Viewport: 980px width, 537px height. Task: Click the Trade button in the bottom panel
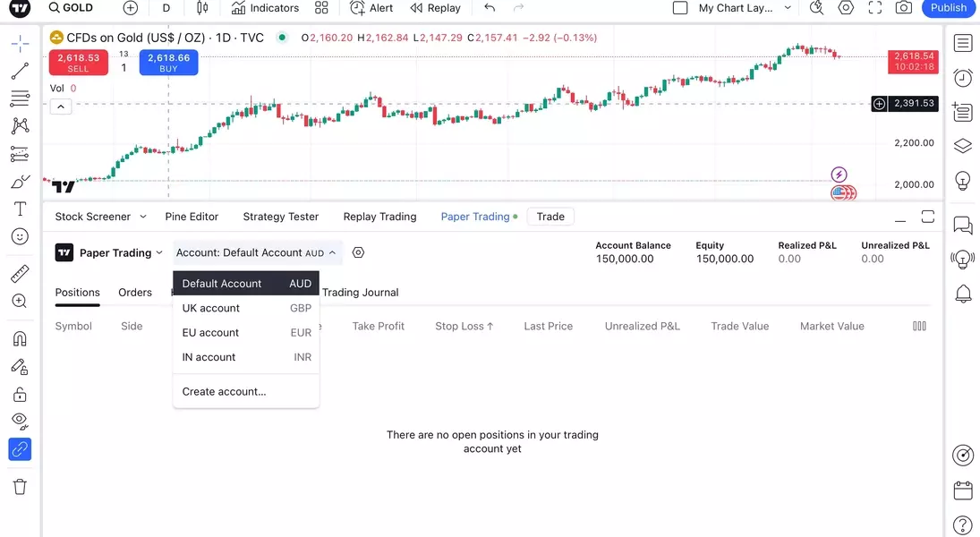pos(550,217)
